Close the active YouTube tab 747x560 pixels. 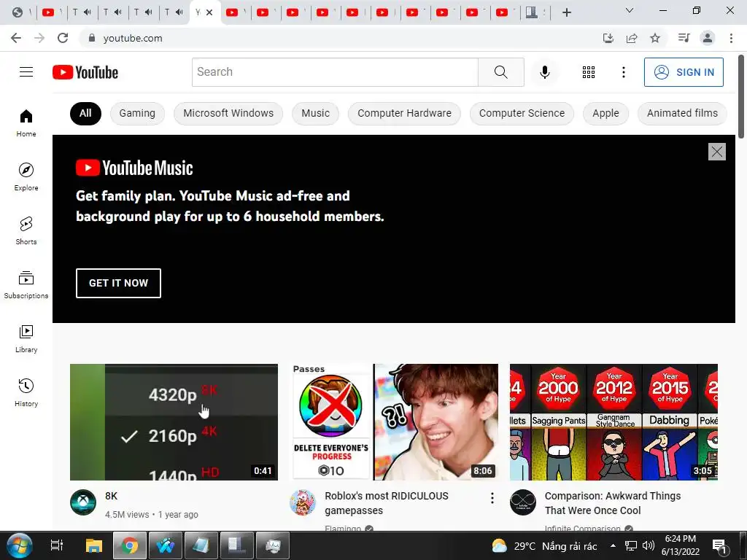pos(209,13)
